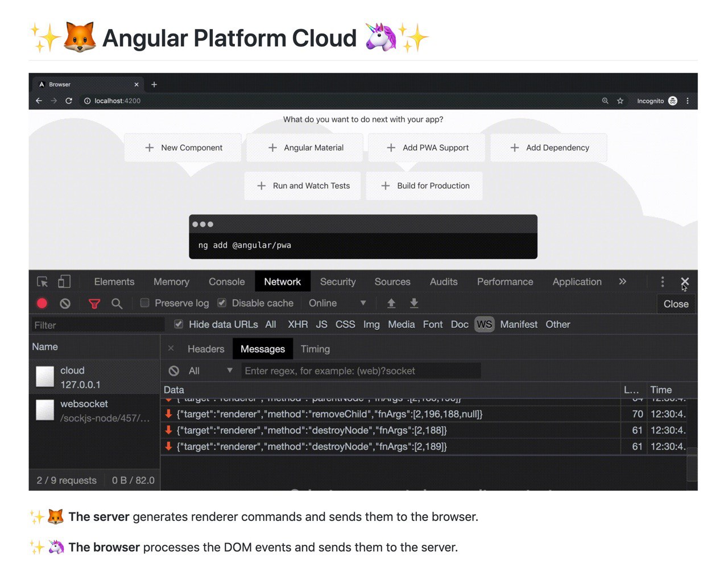Filter requests by Doc
Viewport: 728px width, 567px height.
[460, 324]
